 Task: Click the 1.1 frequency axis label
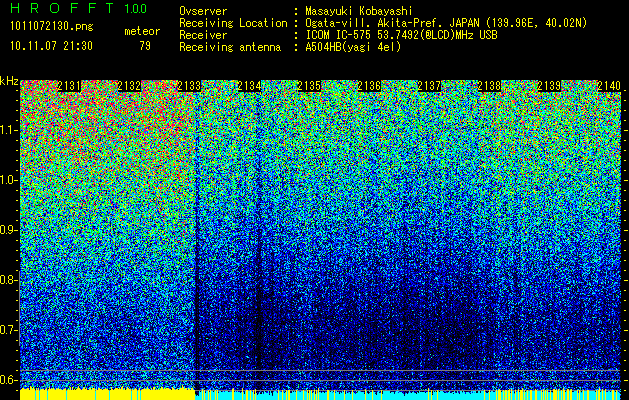pos(8,130)
